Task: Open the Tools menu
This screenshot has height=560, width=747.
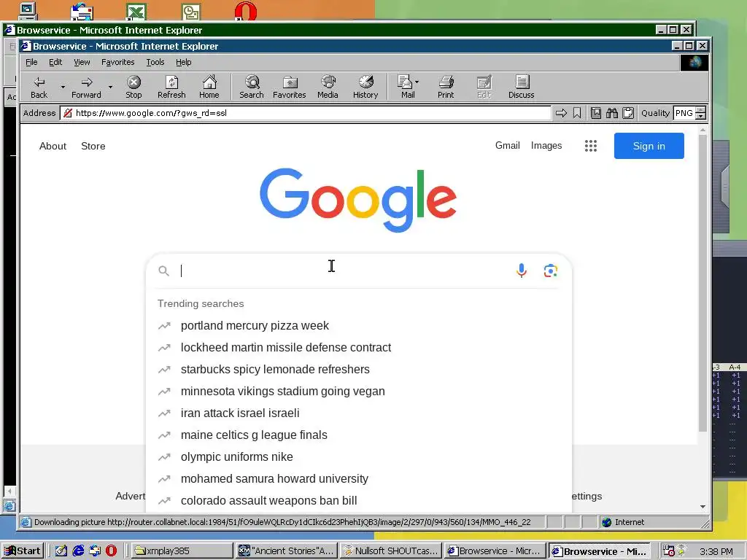Action: pyautogui.click(x=155, y=62)
